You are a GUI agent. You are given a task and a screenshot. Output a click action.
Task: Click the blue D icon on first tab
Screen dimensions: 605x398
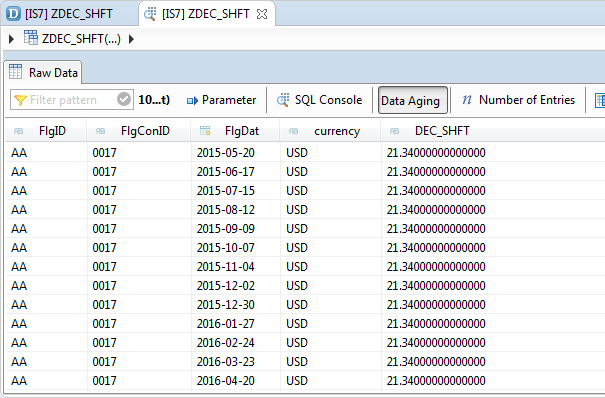[14, 13]
